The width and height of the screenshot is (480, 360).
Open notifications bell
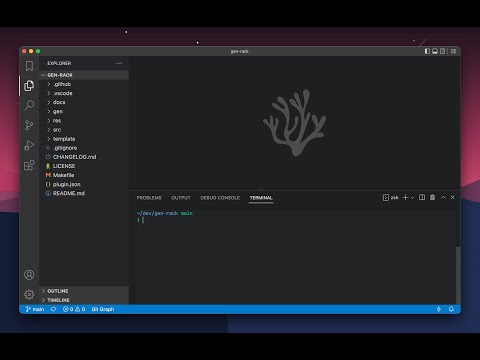[451, 309]
